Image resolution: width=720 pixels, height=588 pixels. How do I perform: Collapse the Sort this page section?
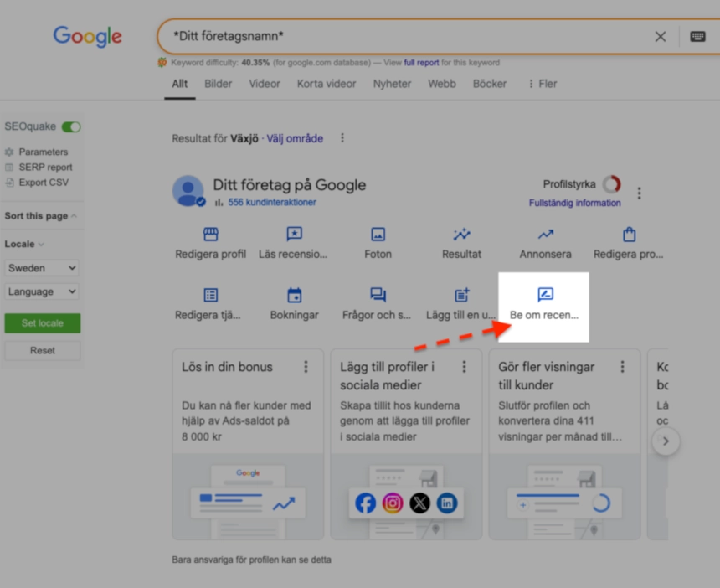point(40,216)
